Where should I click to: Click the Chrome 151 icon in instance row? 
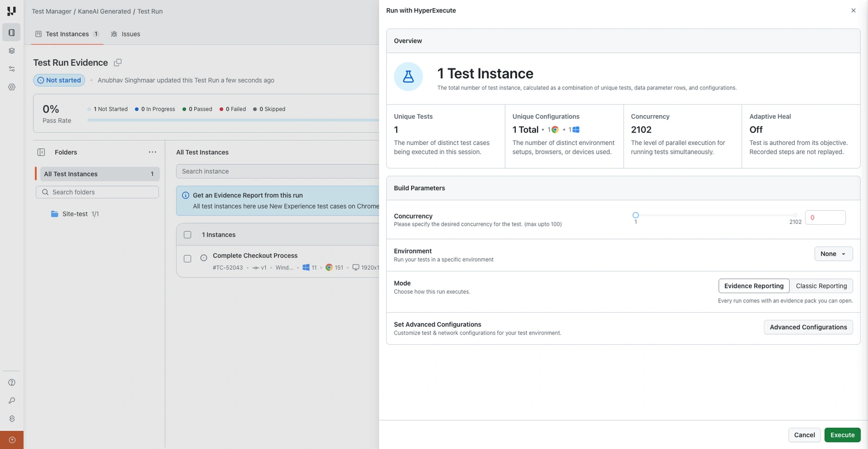click(x=329, y=268)
